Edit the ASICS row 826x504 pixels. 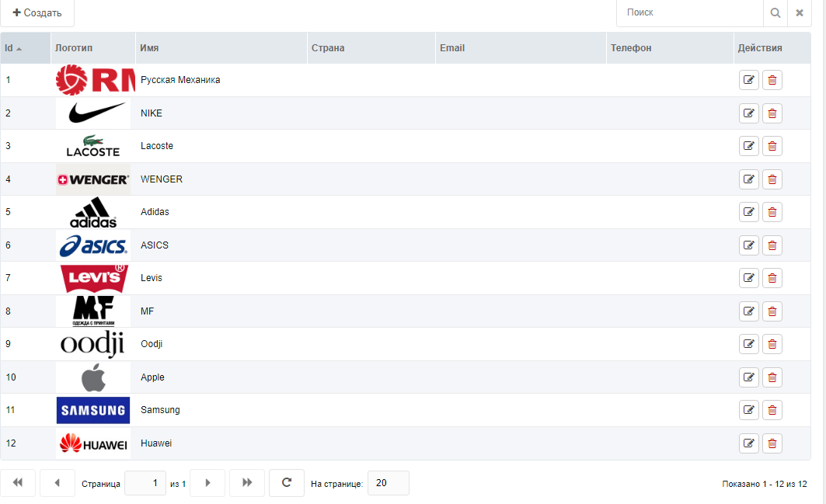[x=748, y=245]
